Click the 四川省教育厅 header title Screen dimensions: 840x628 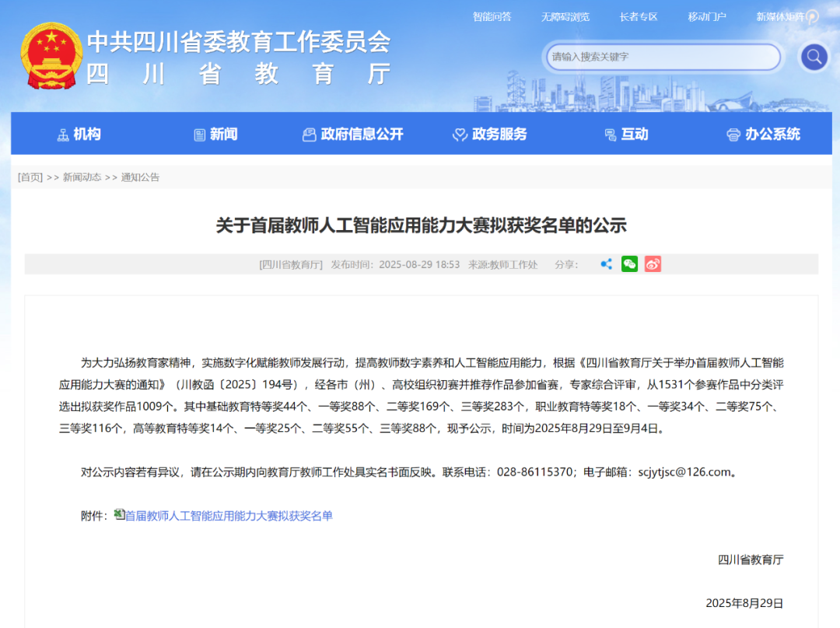coord(239,74)
